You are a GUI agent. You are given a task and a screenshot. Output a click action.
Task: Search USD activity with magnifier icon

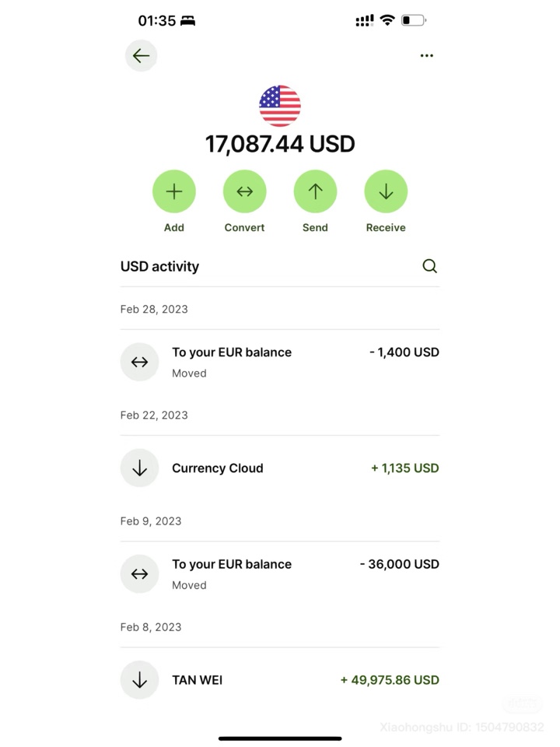(x=429, y=266)
